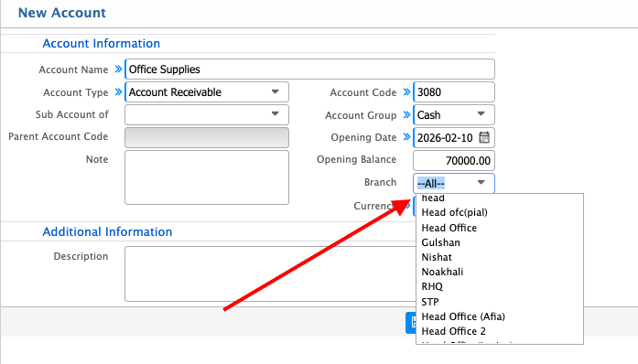Viewport: 638px width, 364px height.
Task: Click the Note text area
Action: tap(207, 177)
